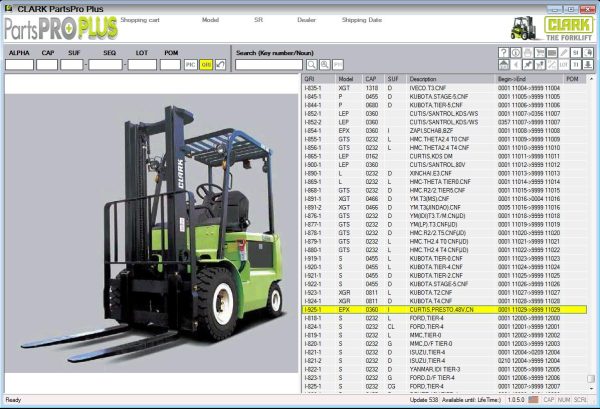Viewport: 600px width, 409px height.
Task: Sort by the Model column header
Action: [348, 79]
